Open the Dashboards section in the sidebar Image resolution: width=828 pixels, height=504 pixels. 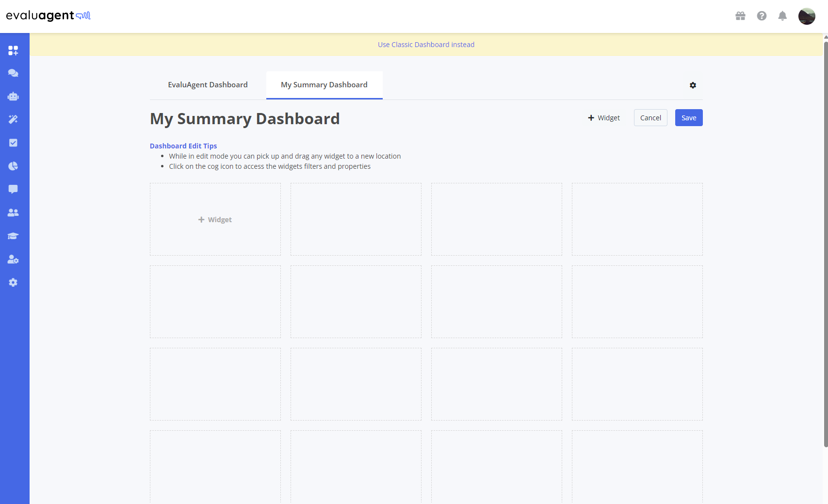click(13, 50)
